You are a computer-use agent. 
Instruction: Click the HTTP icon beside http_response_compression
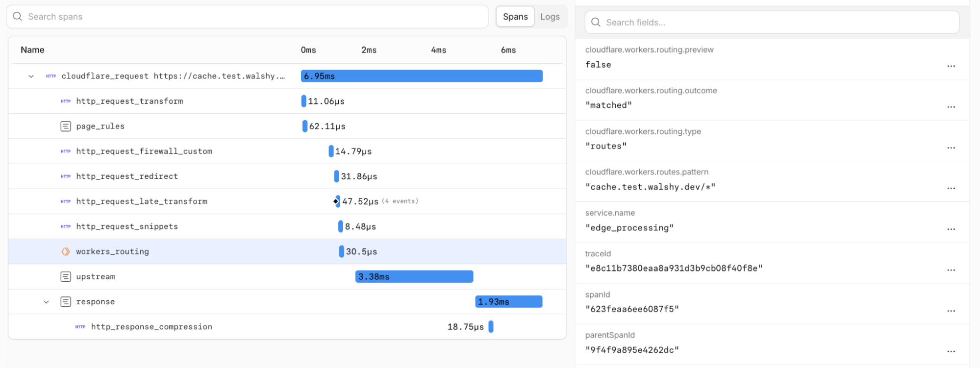coord(80,327)
